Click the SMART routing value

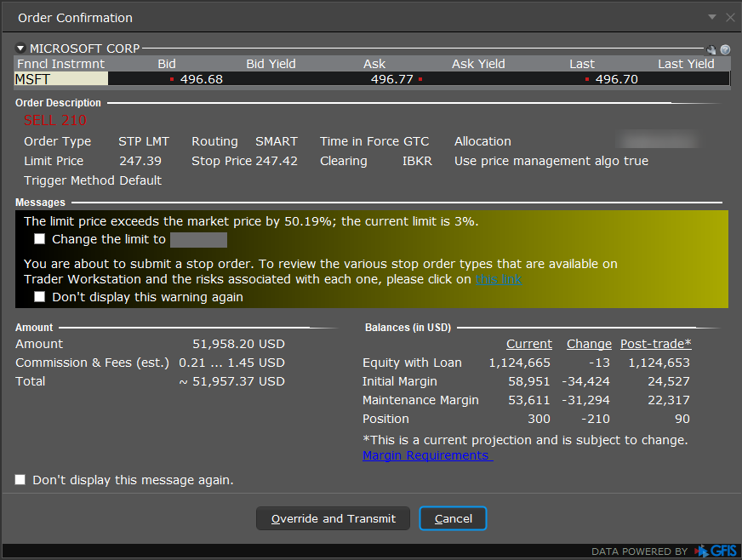277,141
